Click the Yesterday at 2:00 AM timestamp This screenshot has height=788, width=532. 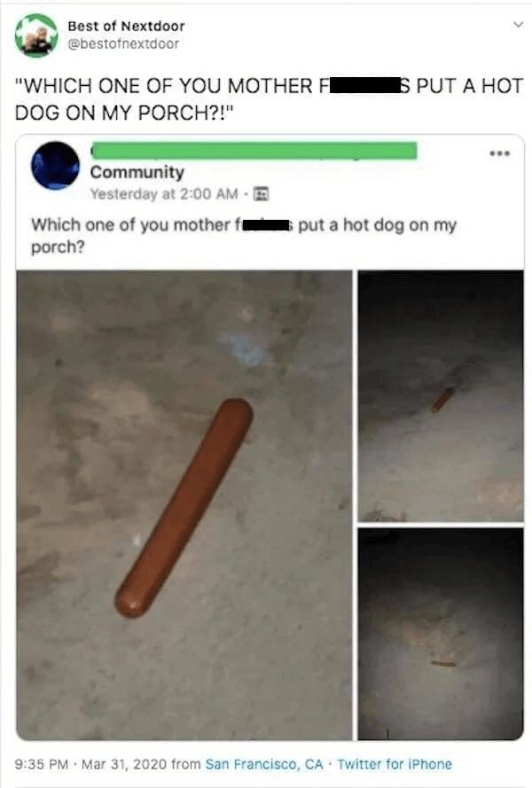tap(164, 194)
